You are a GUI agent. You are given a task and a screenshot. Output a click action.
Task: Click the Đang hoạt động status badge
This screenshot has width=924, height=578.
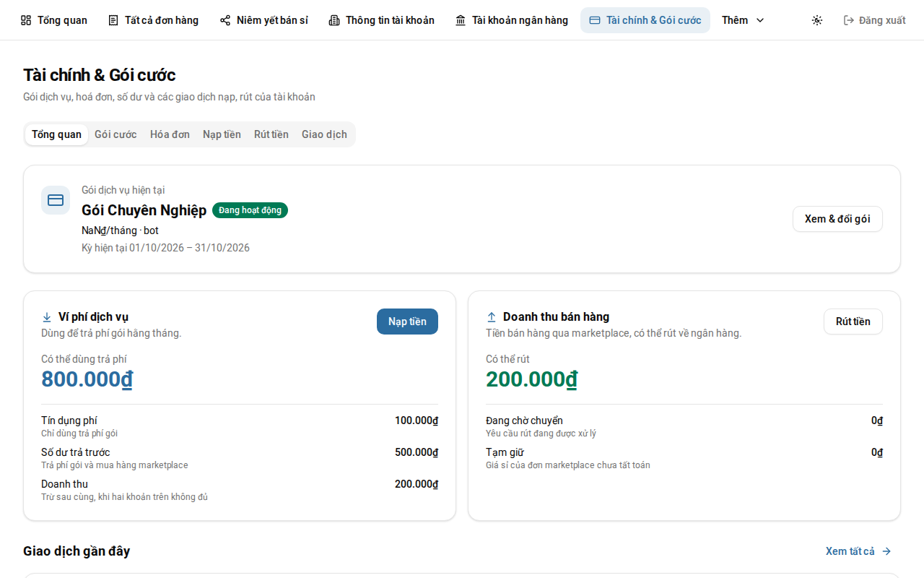pos(250,210)
